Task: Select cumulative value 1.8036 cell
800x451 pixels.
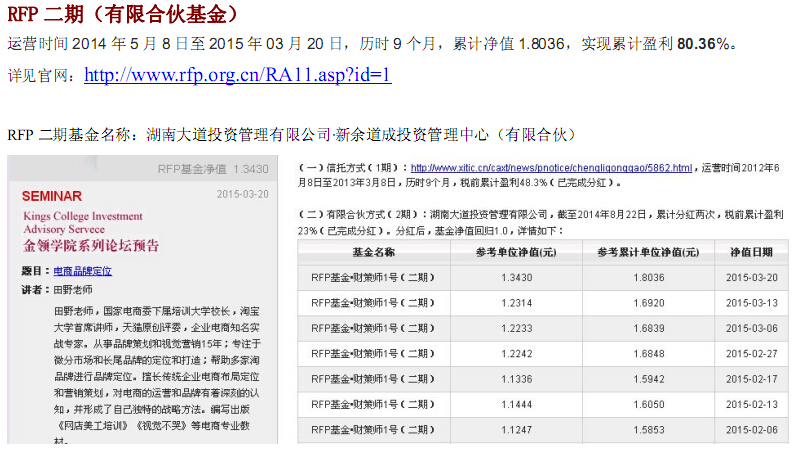Action: point(648,278)
